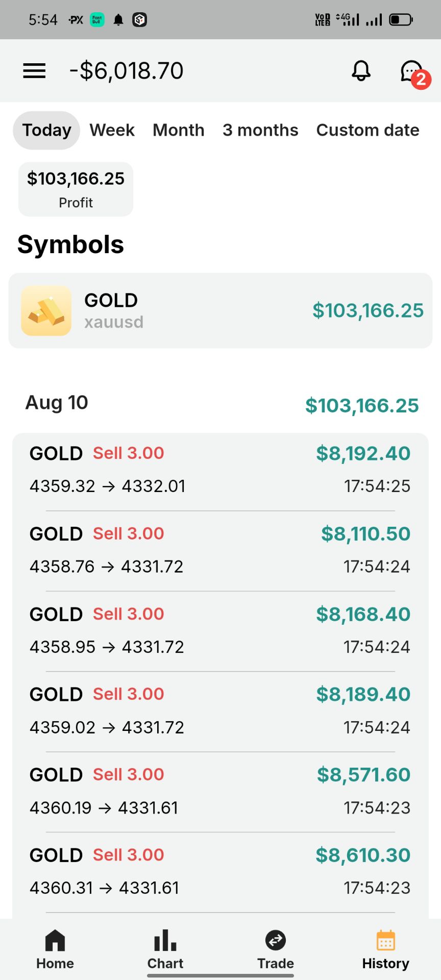The image size is (441, 980).
Task: Go to Home tab icon
Action: coord(55,940)
